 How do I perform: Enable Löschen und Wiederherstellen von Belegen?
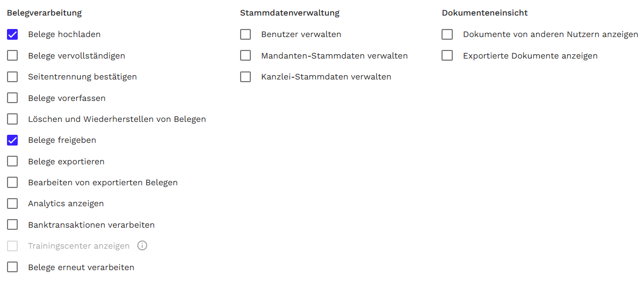pos(12,119)
